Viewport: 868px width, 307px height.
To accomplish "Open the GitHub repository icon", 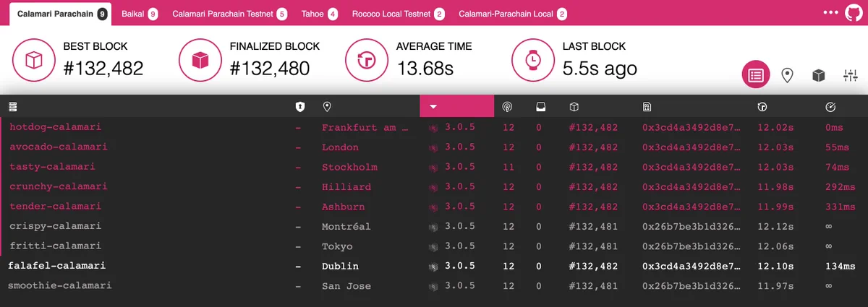I will point(852,12).
